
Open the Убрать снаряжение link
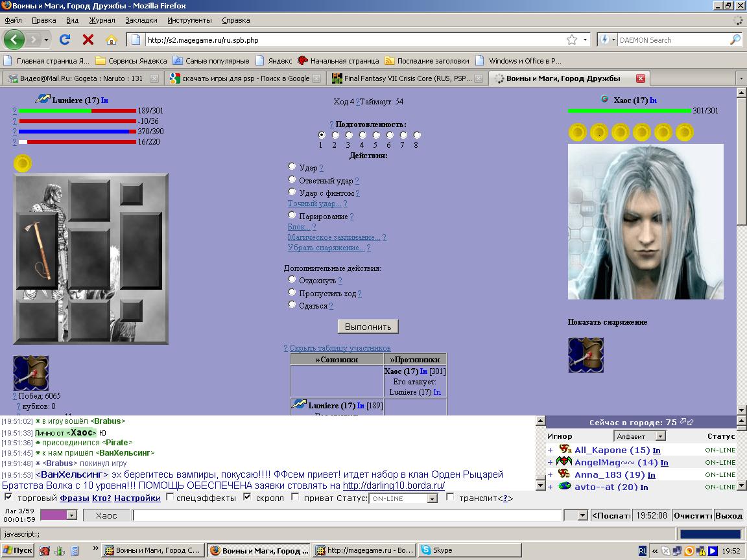point(326,248)
